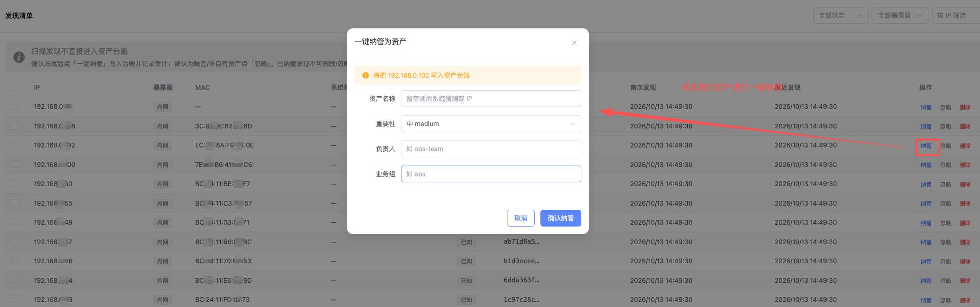Open the 重要性 medium dropdown
Screen dimensions: 980x307
491,124
